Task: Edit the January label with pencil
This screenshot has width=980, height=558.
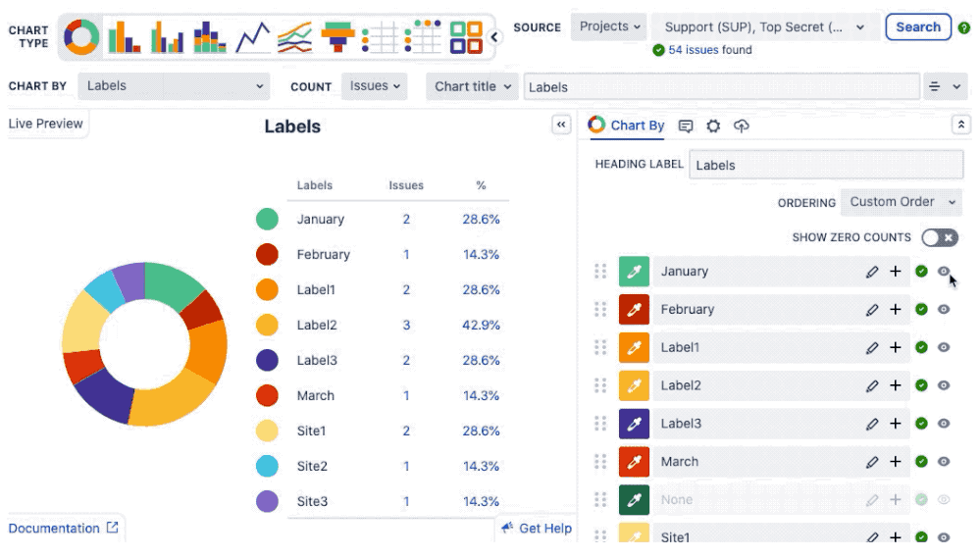Action: (x=872, y=272)
